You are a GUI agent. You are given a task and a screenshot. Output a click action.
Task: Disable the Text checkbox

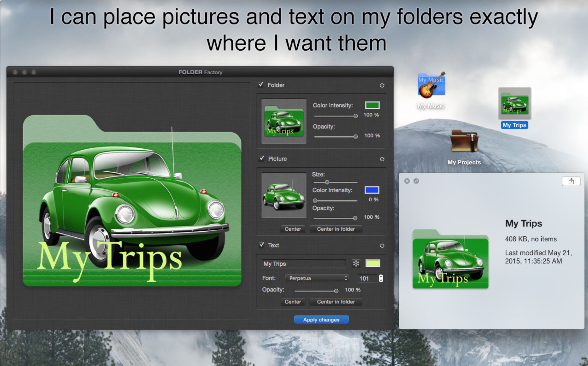tap(262, 245)
